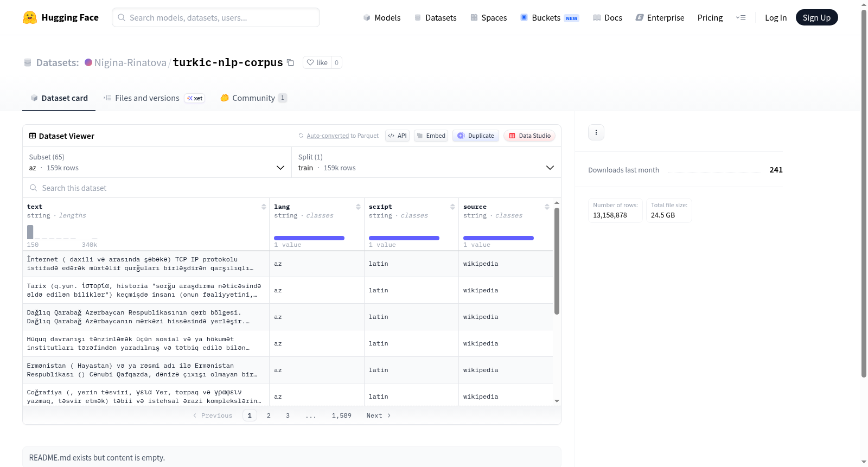This screenshot has height=467, width=868.
Task: Click the script column value distribution bar
Action: 404,238
